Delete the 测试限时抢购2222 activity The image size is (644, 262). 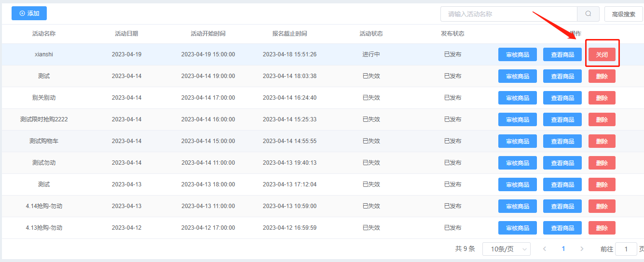(602, 119)
